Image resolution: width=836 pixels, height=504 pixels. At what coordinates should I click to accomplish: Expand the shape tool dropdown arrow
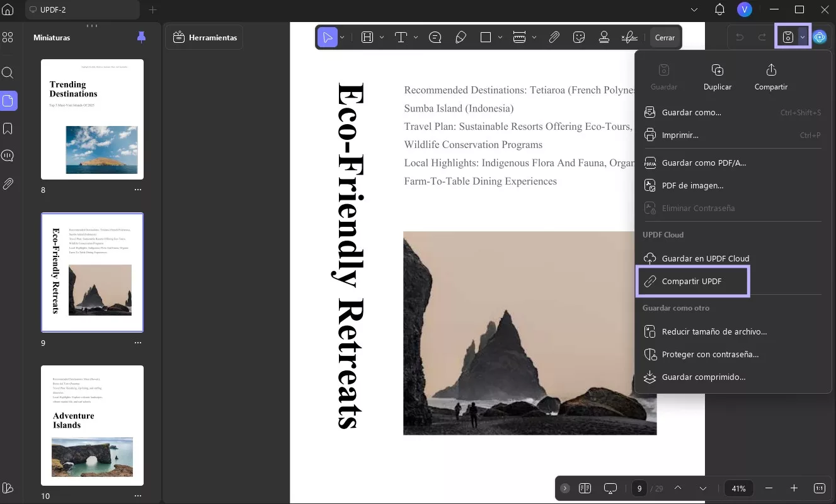(500, 37)
